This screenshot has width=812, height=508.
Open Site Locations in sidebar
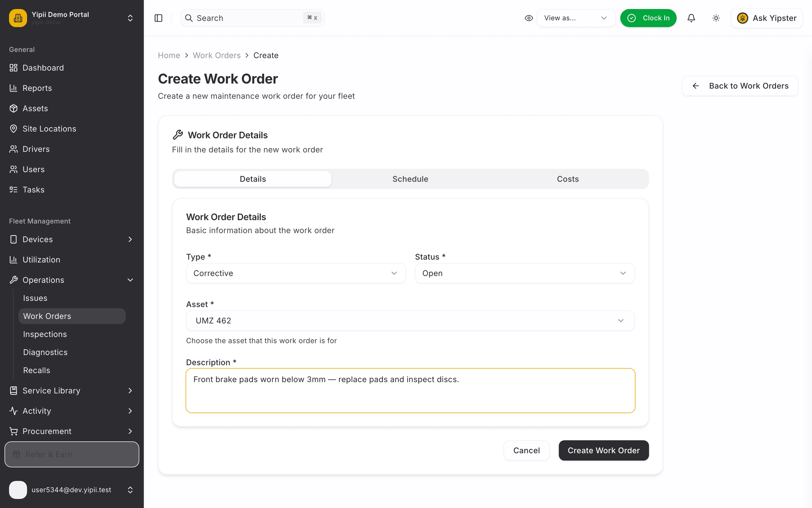(71, 129)
